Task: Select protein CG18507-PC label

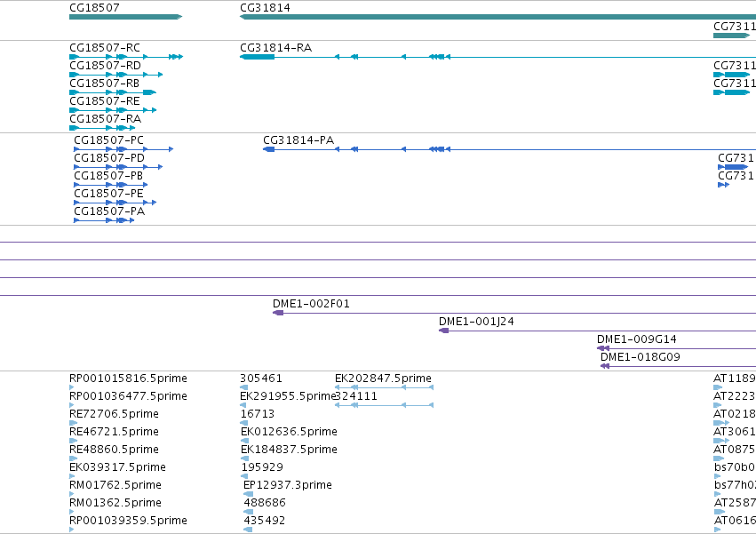Action: pyautogui.click(x=108, y=140)
